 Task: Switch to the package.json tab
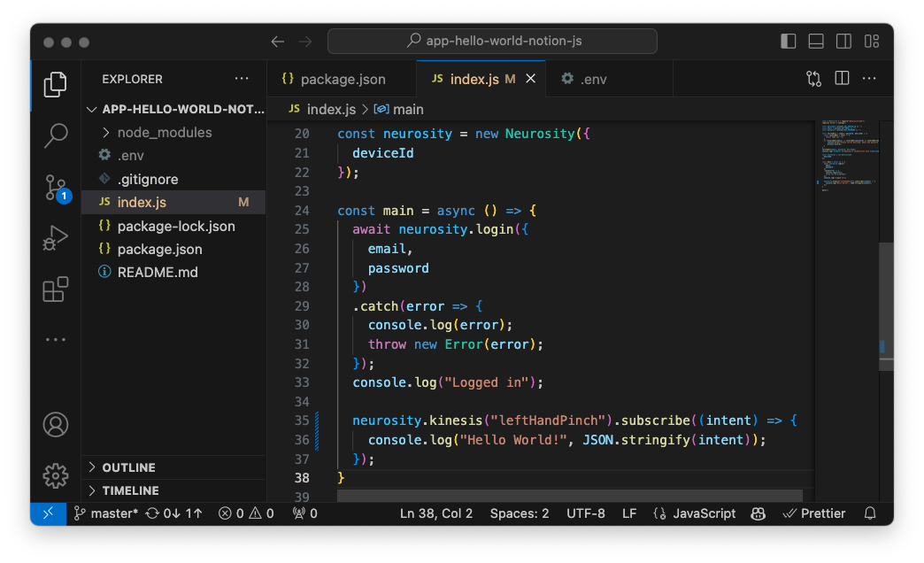coord(342,79)
